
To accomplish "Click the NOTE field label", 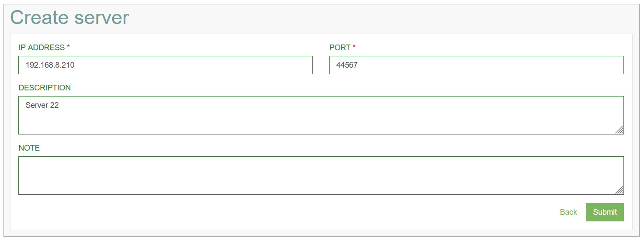I will pos(29,148).
